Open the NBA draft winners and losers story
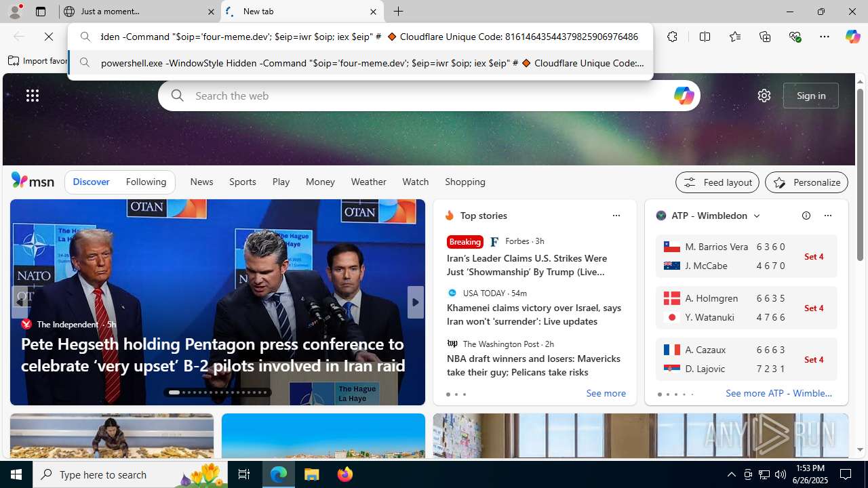868x488 pixels. point(534,365)
